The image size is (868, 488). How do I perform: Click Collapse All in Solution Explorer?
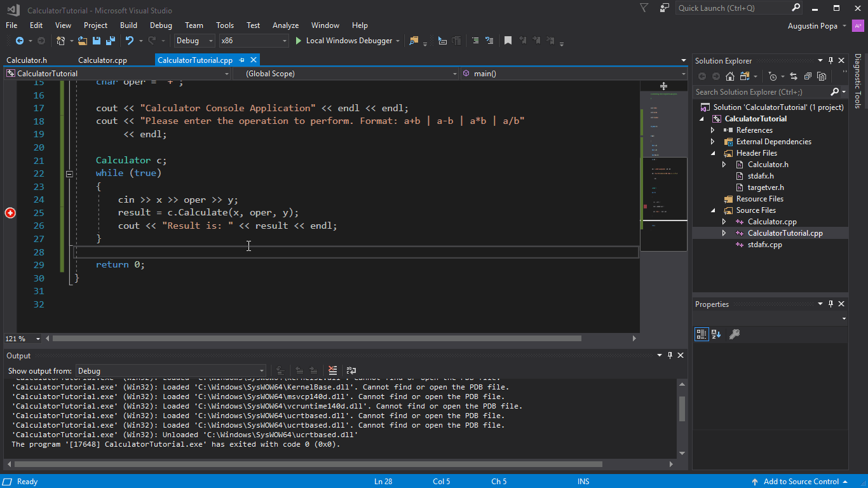coord(808,76)
